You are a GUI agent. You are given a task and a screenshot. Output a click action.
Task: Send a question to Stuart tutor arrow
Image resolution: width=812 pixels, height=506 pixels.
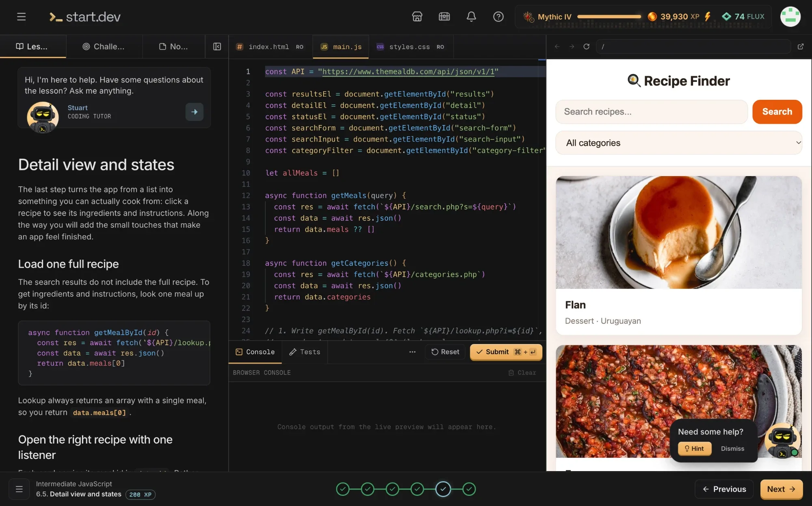pos(194,112)
